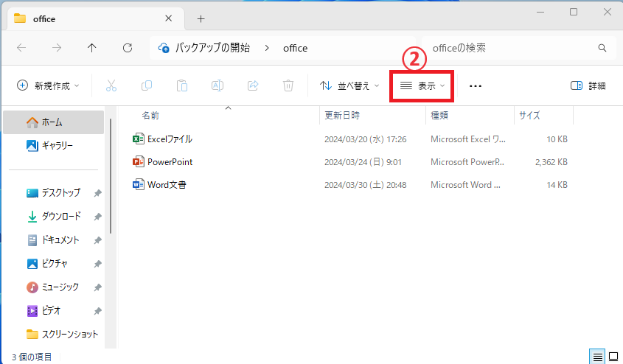Click the 14 KB size value
The height and width of the screenshot is (364, 623).
pos(557,185)
